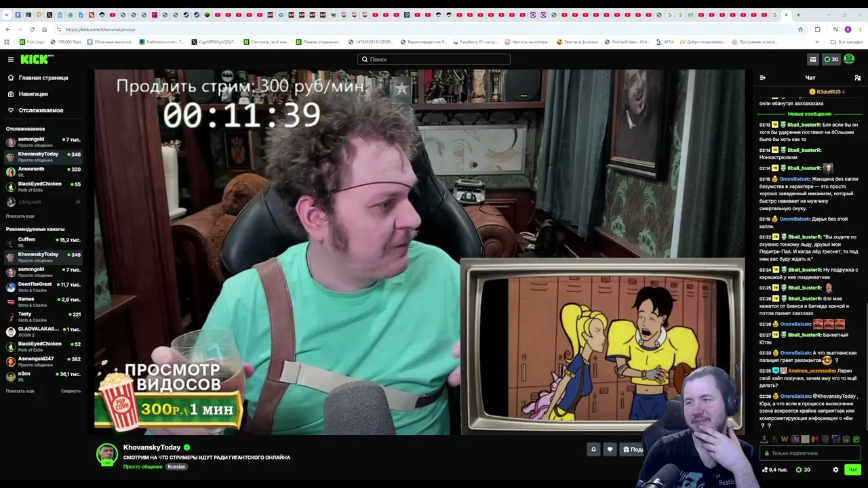Open the browser three-dot menu
The width and height of the screenshot is (868, 488).
click(860, 29)
